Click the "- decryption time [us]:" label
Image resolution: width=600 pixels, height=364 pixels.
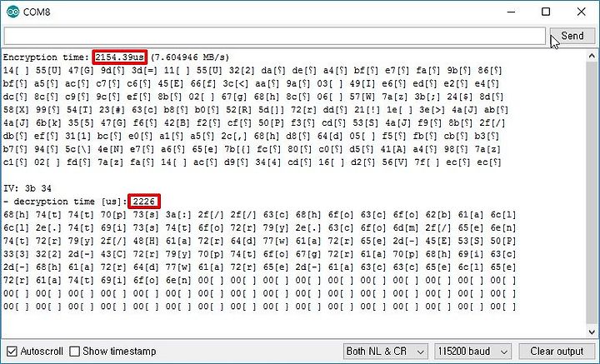point(65,202)
